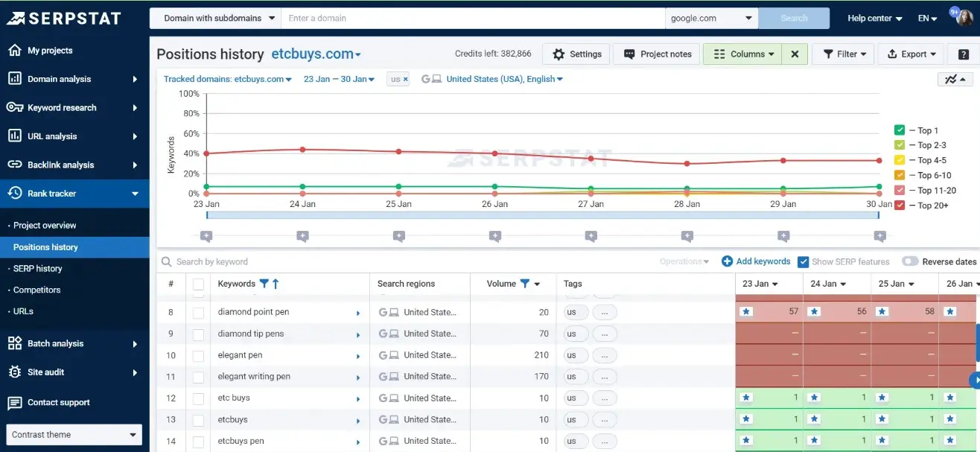
Task: Open Help center dropdown
Action: tap(875, 18)
